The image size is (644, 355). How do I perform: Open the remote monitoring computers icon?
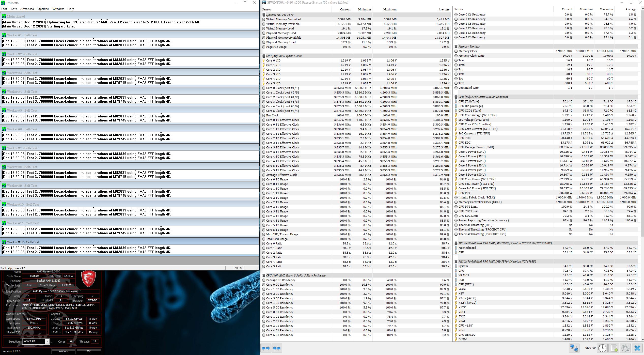pos(574,348)
